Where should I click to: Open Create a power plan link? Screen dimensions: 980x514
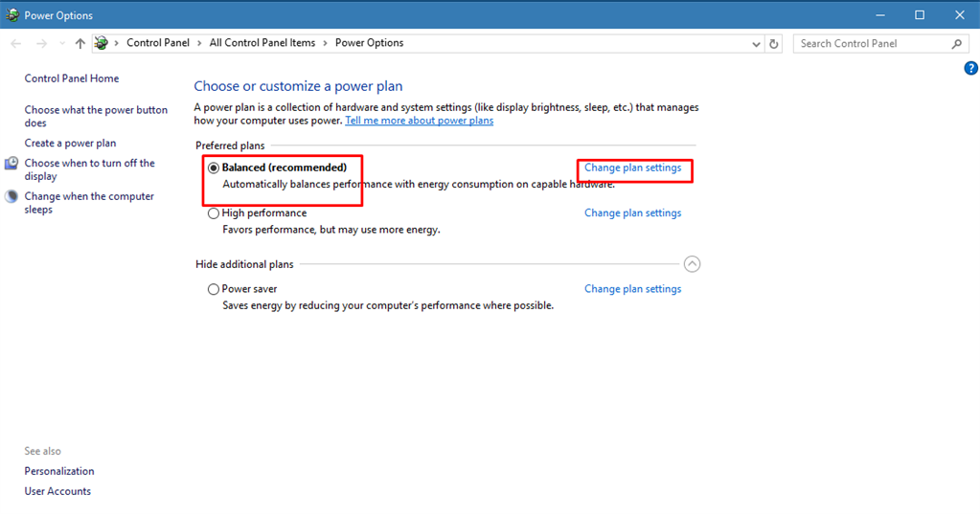point(70,144)
